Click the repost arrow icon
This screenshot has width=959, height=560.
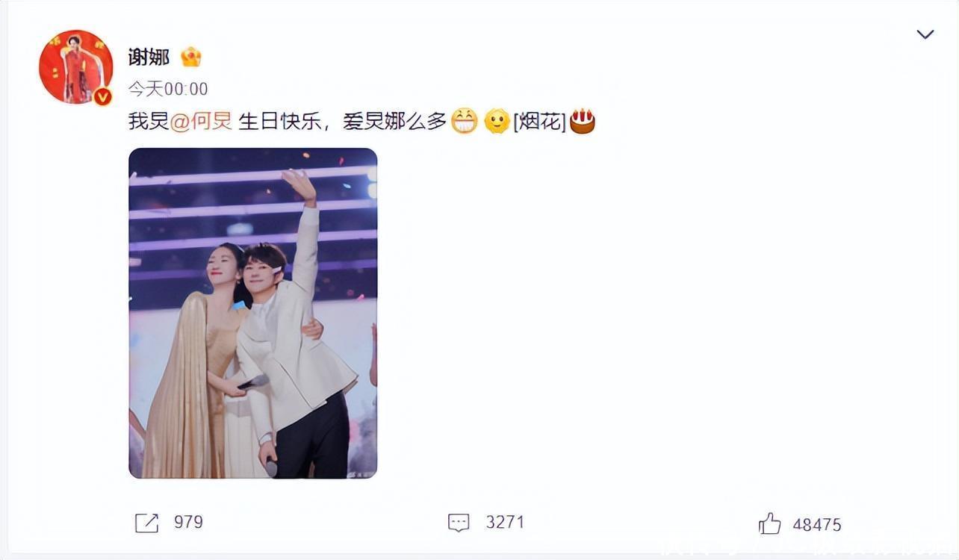tap(146, 523)
